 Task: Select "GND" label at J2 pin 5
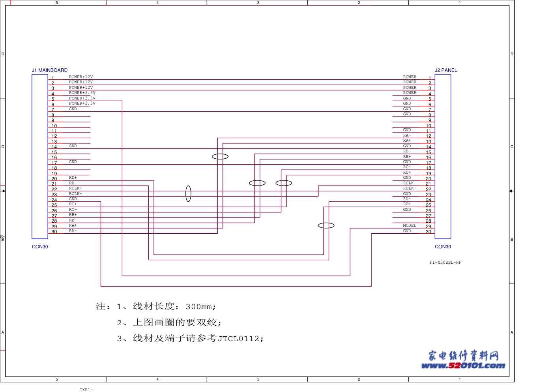407,98
